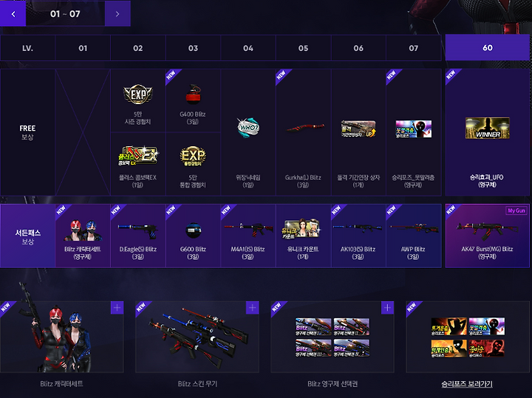Click the 5만 season EXP badge icon
This screenshot has height=398, width=532.
click(137, 94)
